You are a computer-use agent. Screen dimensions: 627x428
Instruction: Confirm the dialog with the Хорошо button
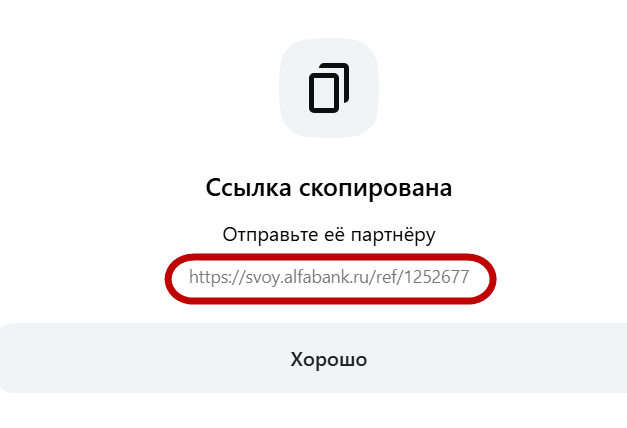point(314,358)
